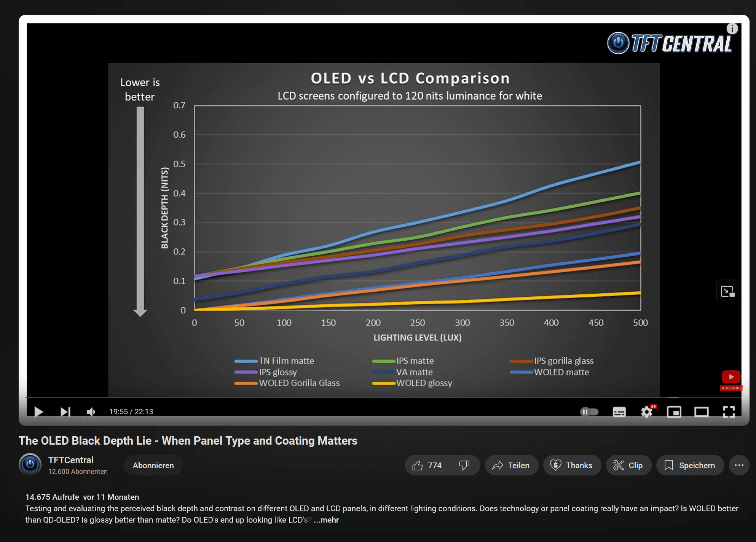
Task: Open the miniplayer
Action: [674, 412]
